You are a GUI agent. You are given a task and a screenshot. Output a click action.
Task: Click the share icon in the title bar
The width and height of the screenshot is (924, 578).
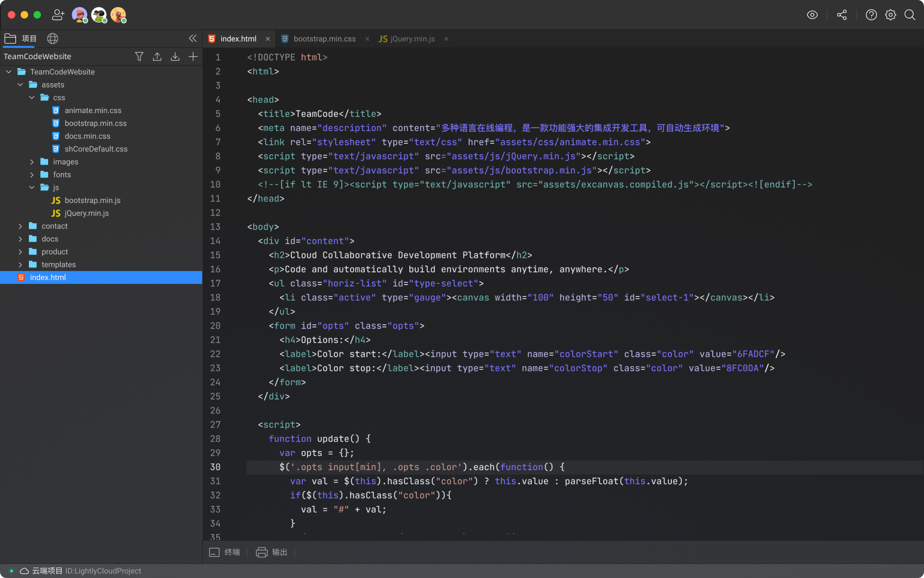point(842,15)
